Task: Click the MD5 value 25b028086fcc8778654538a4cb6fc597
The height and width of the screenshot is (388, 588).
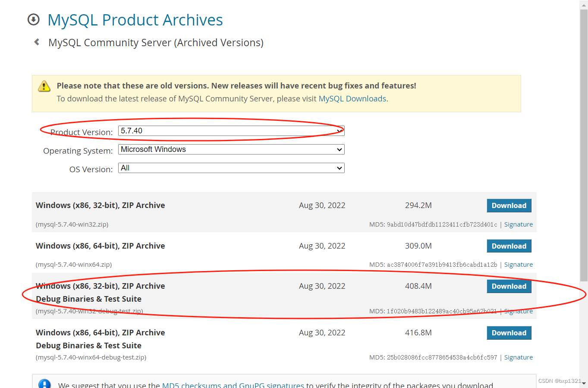Action: click(x=442, y=358)
